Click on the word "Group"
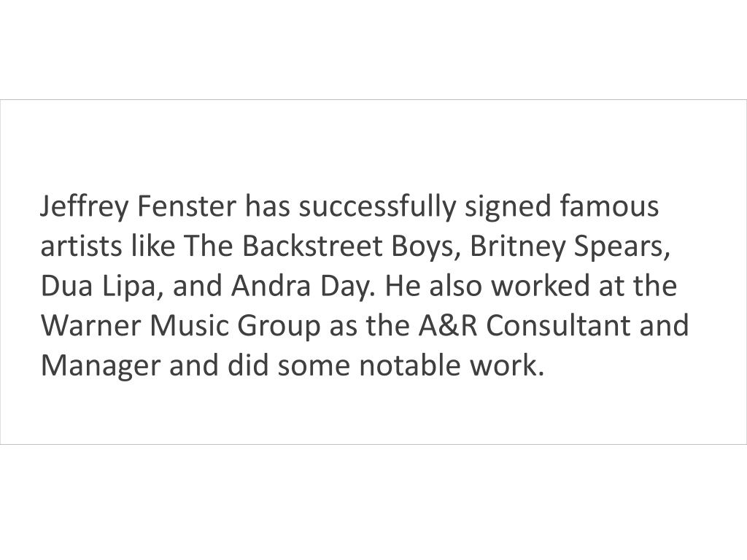The height and width of the screenshot is (560, 747). 279,327
